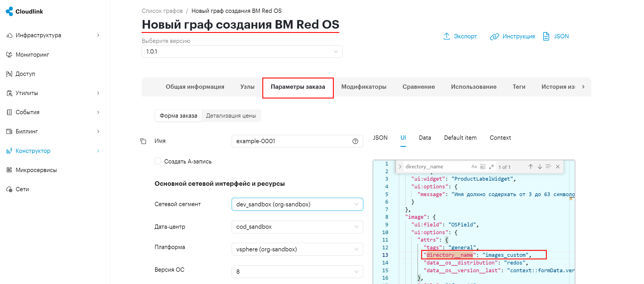The height and width of the screenshot is (284, 644).
Task: Toggle regular expression search
Action: coord(491,167)
